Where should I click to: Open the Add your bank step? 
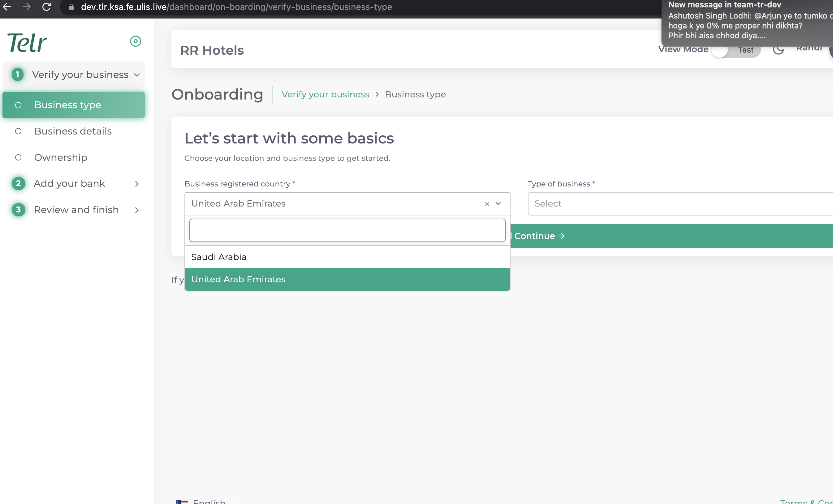coord(69,183)
